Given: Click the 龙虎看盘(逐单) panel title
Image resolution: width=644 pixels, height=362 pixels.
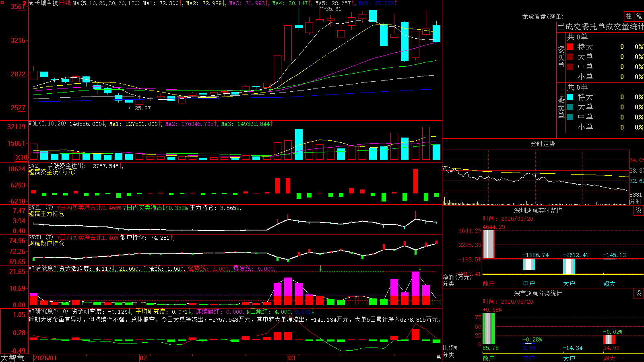Looking at the screenshot, I should tap(543, 16).
